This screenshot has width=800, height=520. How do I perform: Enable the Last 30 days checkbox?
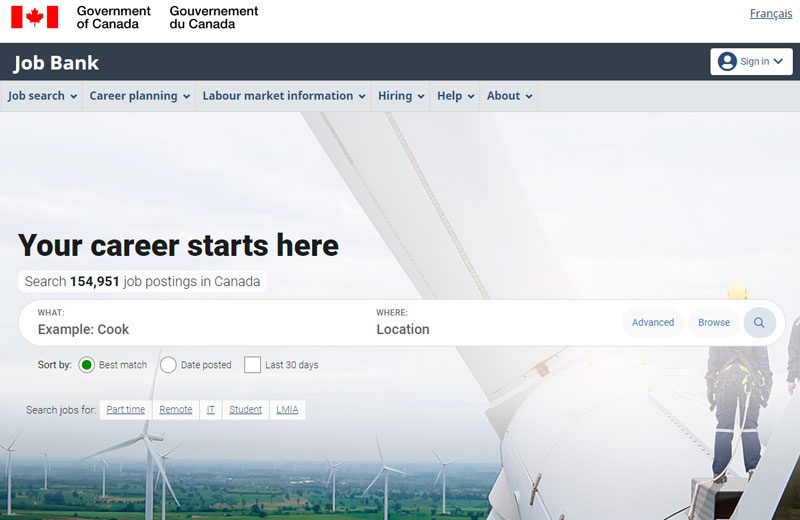[252, 365]
